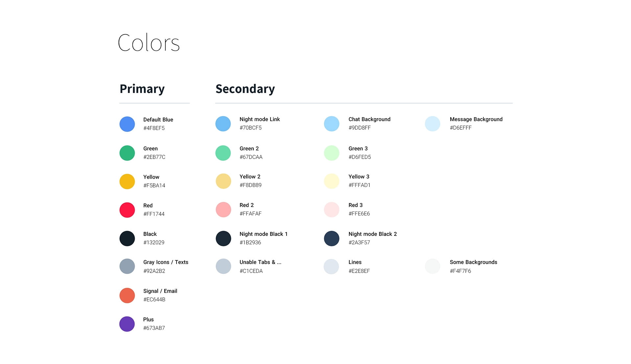
Task: Click the Default Blue color swatch
Action: (127, 124)
